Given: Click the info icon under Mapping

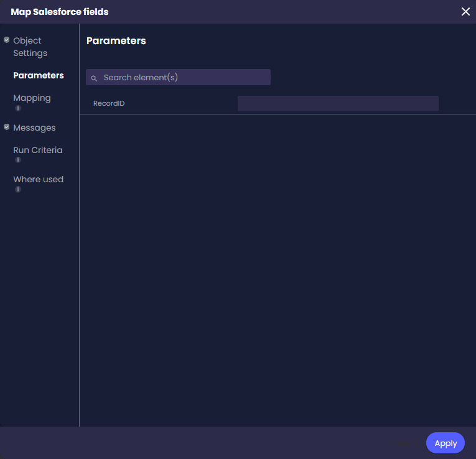Looking at the screenshot, I should point(18,108).
